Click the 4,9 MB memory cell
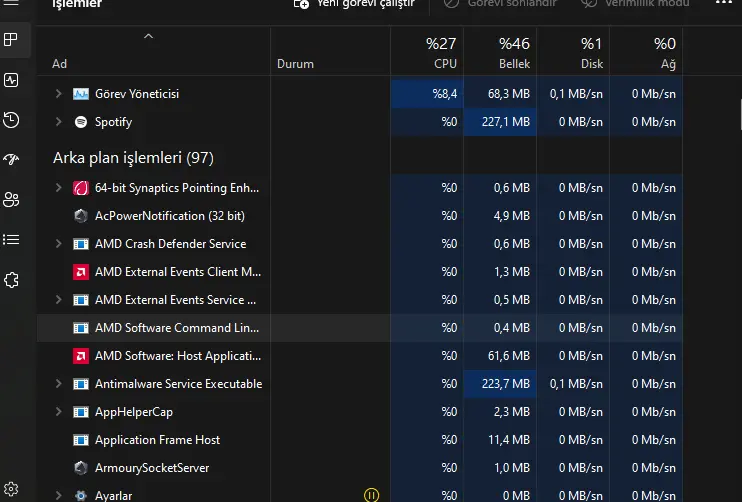The width and height of the screenshot is (742, 502). (500, 216)
